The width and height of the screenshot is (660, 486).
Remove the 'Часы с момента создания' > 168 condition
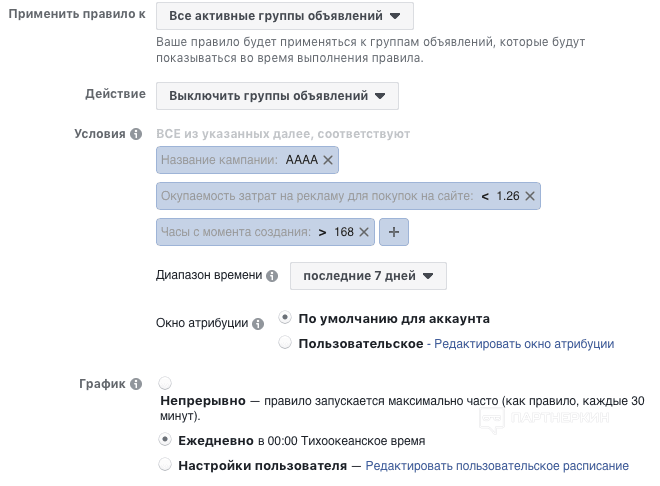click(364, 232)
